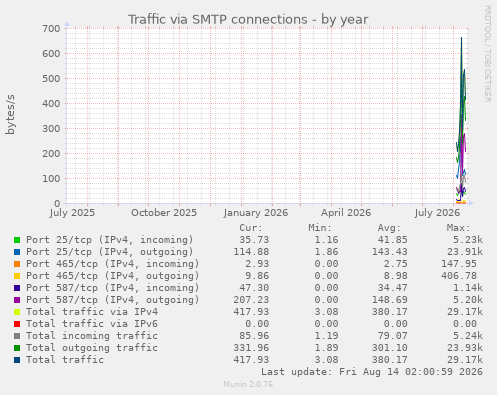Click the 'Port 587/tcp (IPv4, outgoing)' legend label
Screen dimensions: 497x395
tap(113, 300)
